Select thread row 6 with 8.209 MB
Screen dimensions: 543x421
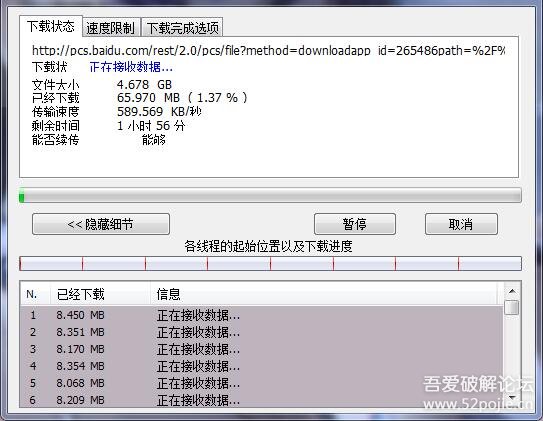tap(261, 400)
